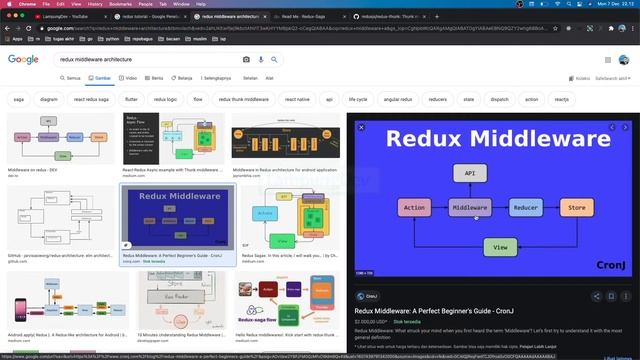
Task: Reload the current page
Action: point(29,29)
